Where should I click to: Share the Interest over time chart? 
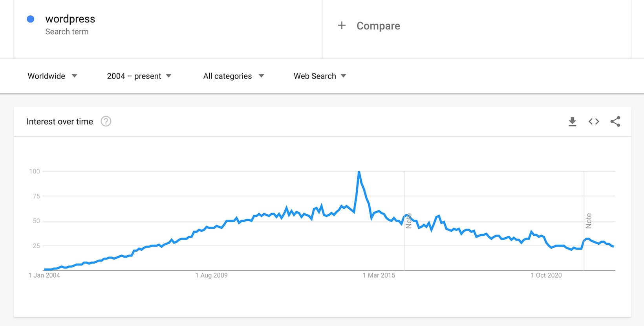615,121
